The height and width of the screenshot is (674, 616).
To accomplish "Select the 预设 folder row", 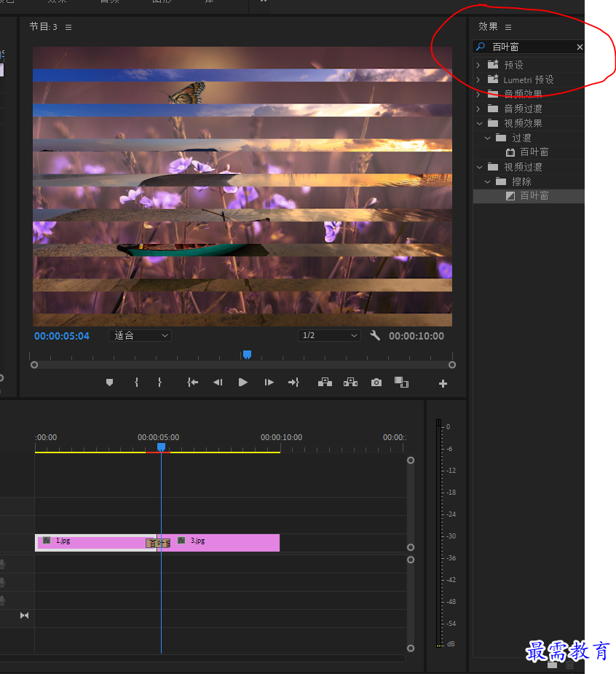I will click(529, 65).
